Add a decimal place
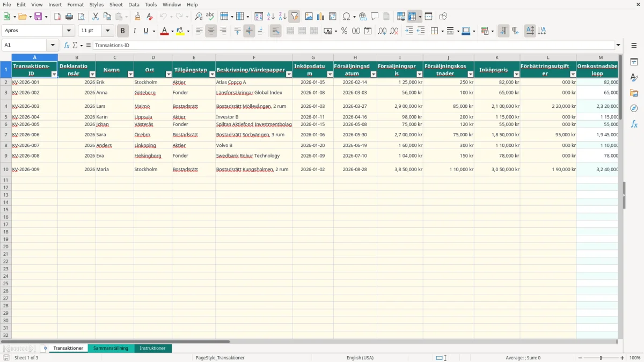 pos(382,31)
